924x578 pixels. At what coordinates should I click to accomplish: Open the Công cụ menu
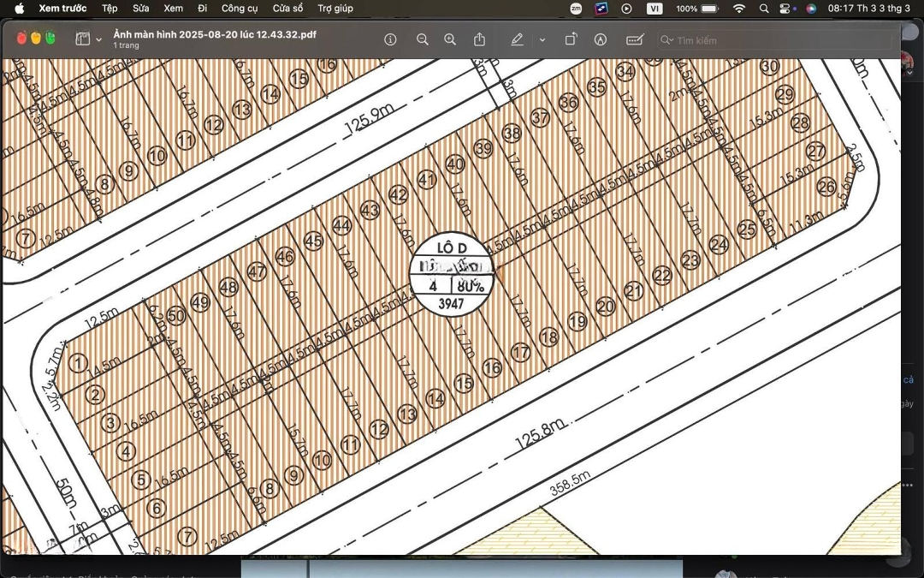tap(240, 9)
